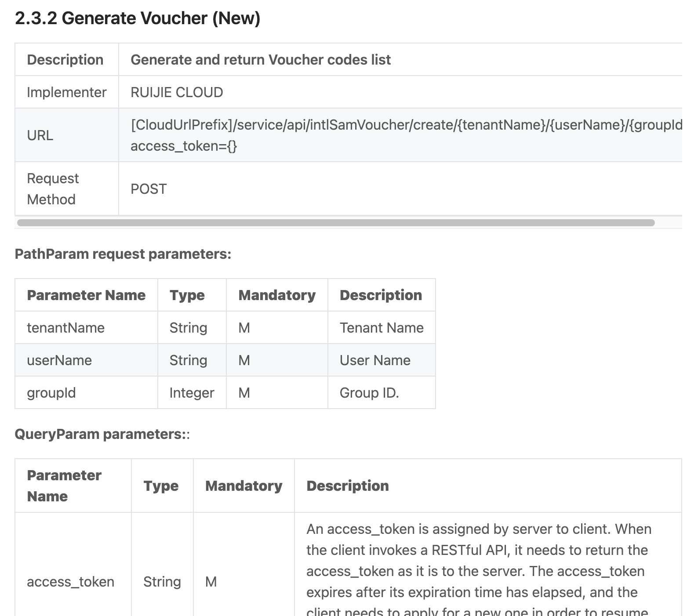The width and height of the screenshot is (698, 616).
Task: Click the 'PathParam request parameters:' heading
Action: [x=123, y=254]
